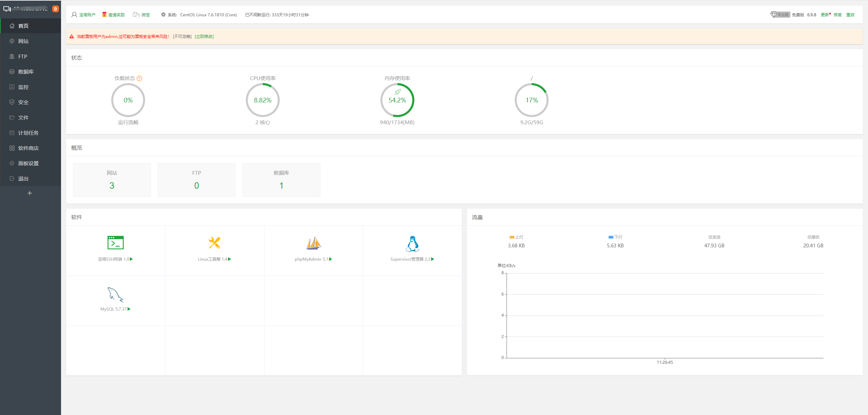Click the 总发送 value 47.93 GB
Screen dimensions: 868x415
tap(714, 246)
